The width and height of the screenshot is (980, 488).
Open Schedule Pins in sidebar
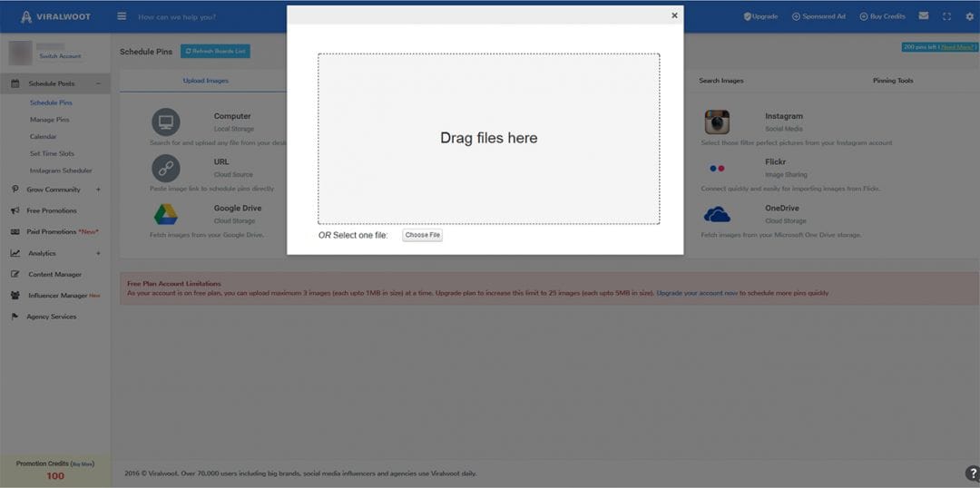51,102
